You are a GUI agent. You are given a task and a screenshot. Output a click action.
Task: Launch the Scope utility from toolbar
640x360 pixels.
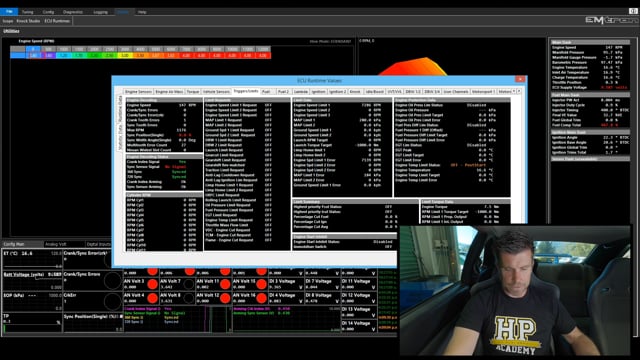click(7, 21)
